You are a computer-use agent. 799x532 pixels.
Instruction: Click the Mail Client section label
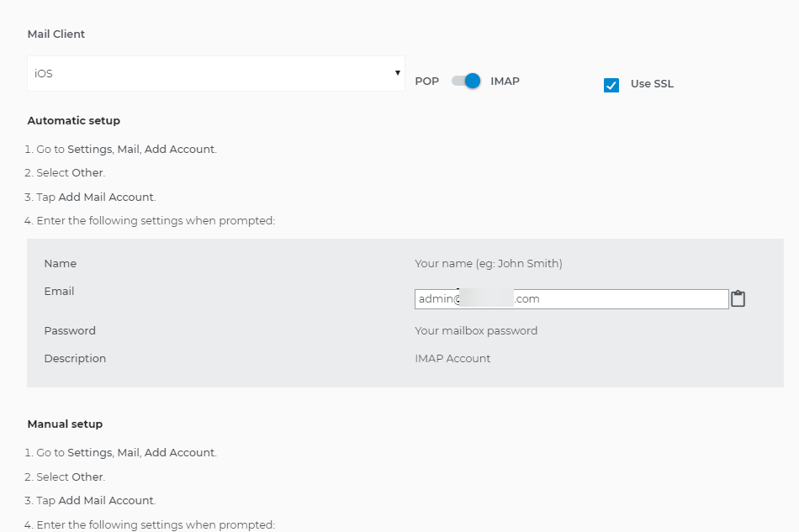(56, 34)
